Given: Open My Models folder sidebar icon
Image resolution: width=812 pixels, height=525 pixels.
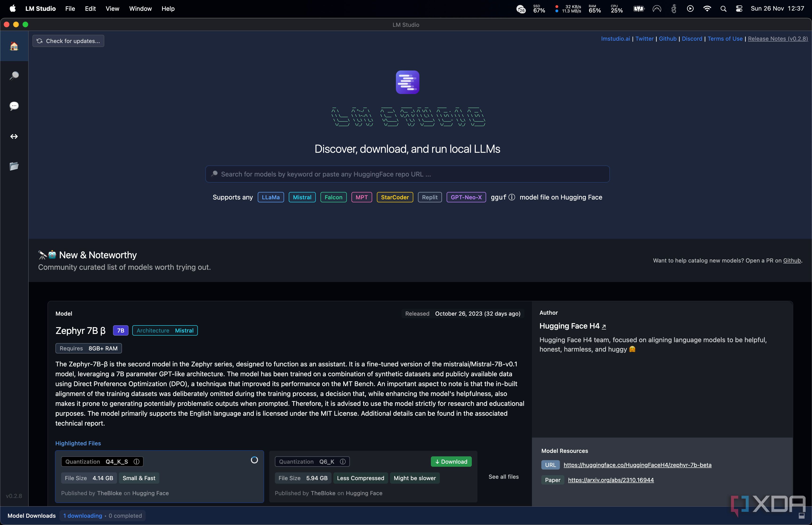Looking at the screenshot, I should (x=14, y=166).
